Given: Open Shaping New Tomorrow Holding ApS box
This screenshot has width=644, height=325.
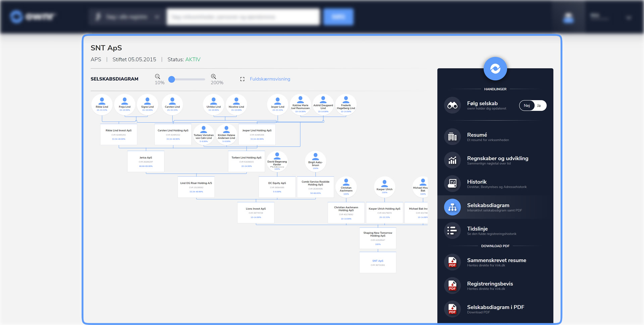Looking at the screenshot, I should tap(378, 238).
